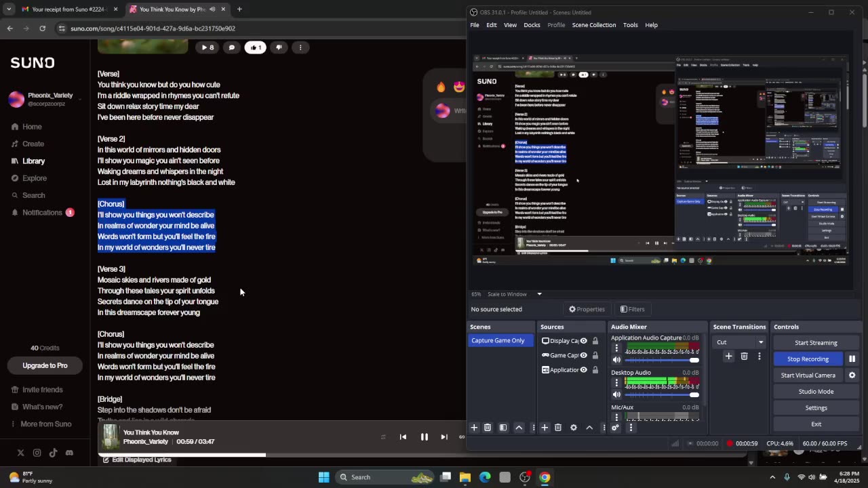Toggle visibility of Application source
Screen dimensions: 868x488
(x=583, y=370)
